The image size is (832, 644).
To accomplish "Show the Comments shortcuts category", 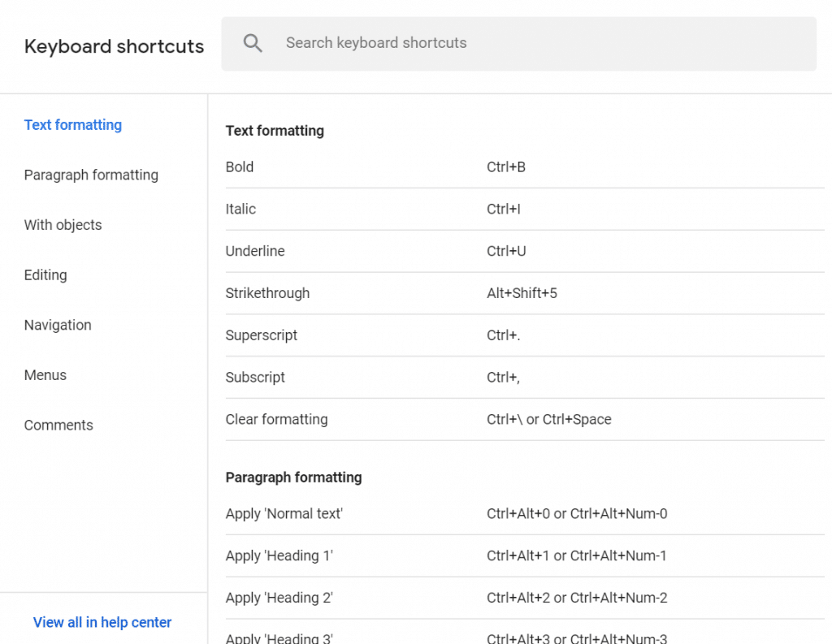I will tap(58, 425).
